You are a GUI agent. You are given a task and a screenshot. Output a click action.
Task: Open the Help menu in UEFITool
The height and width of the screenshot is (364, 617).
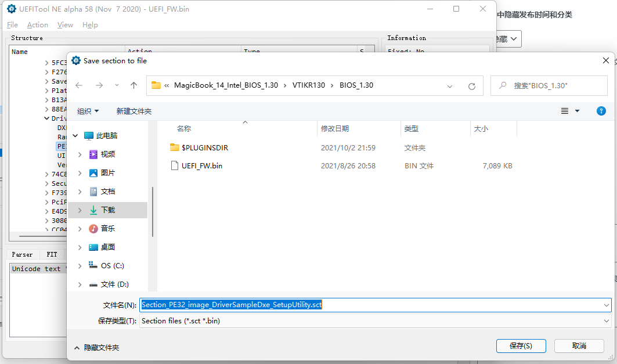click(x=90, y=25)
